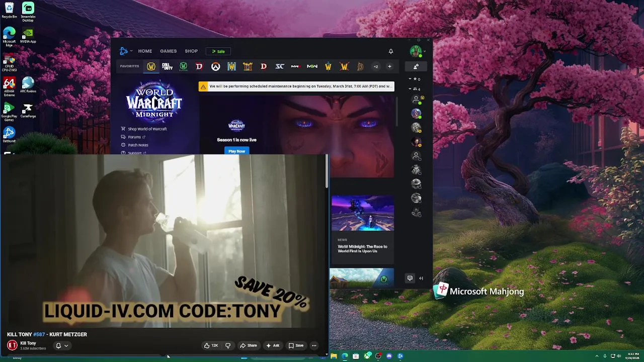Save the video to a playlist
This screenshot has height=362, width=644.
tap(296, 345)
